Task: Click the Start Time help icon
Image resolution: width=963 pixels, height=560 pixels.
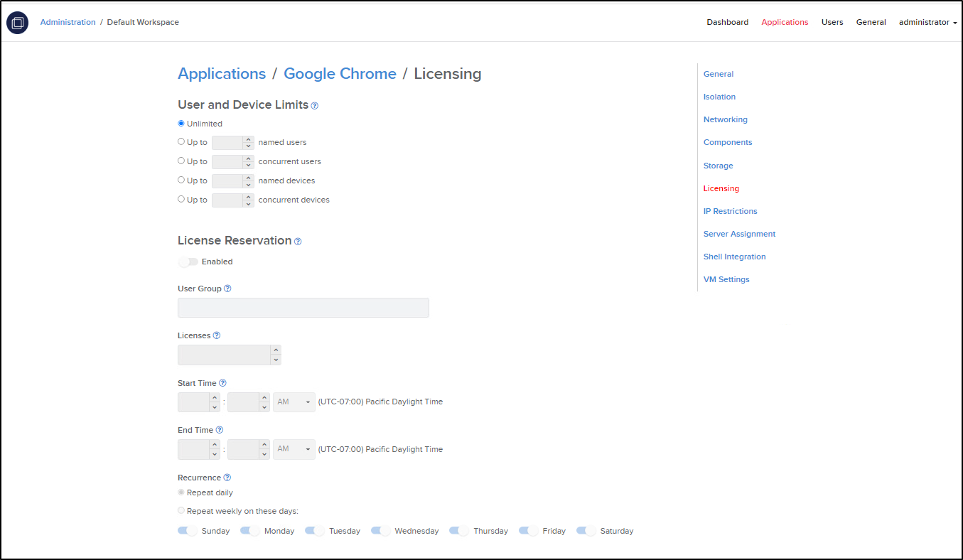Action: coord(222,383)
